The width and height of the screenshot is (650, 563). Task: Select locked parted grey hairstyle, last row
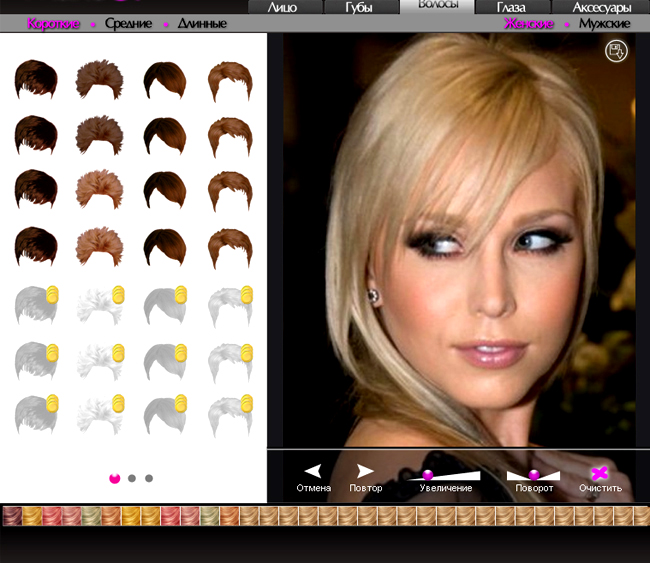click(x=230, y=416)
